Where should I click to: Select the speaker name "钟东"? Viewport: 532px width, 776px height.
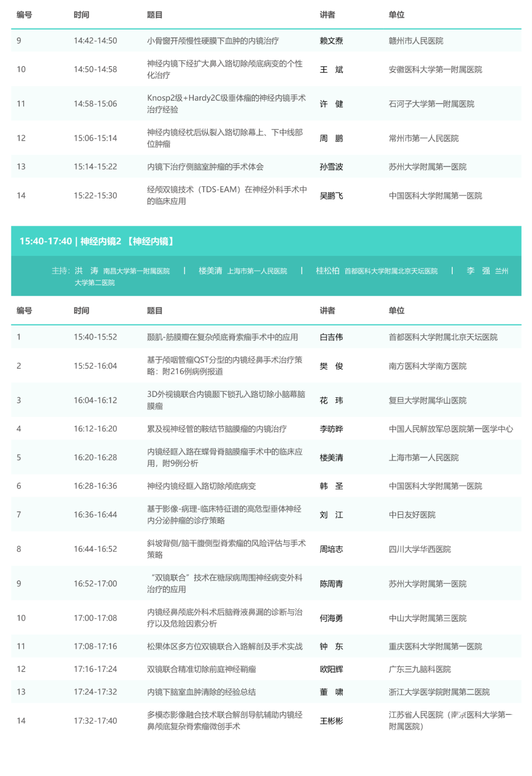332,646
